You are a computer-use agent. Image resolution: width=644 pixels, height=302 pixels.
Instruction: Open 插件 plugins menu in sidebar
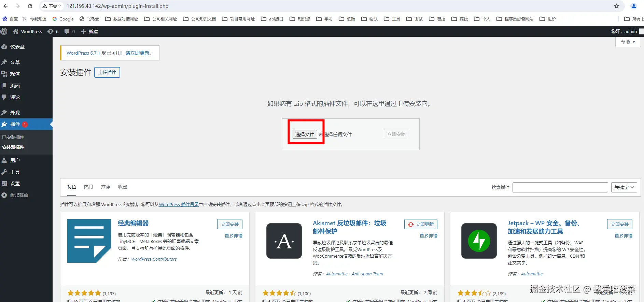coord(26,124)
